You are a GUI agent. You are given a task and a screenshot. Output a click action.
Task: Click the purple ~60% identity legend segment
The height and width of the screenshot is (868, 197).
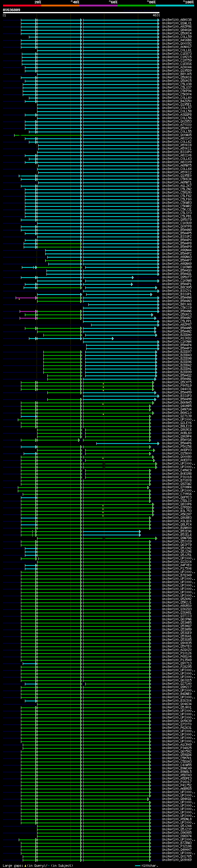coord(98,6)
